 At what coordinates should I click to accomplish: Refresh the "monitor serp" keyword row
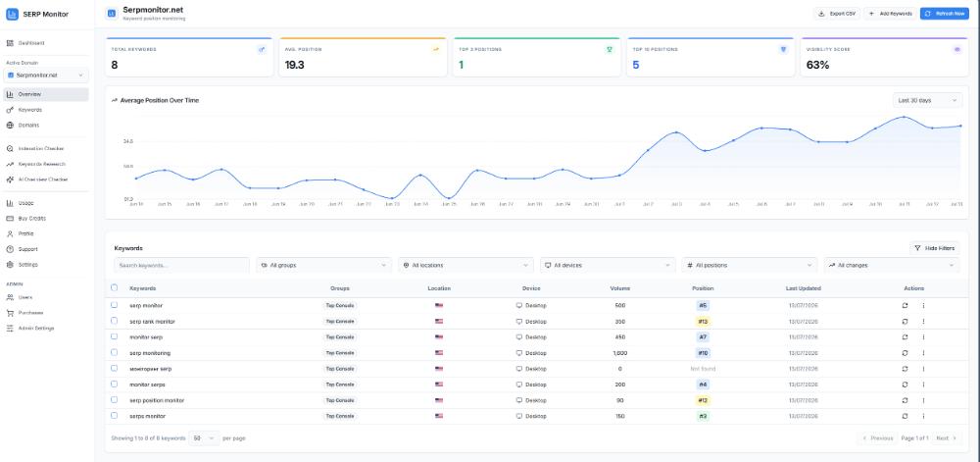click(905, 337)
